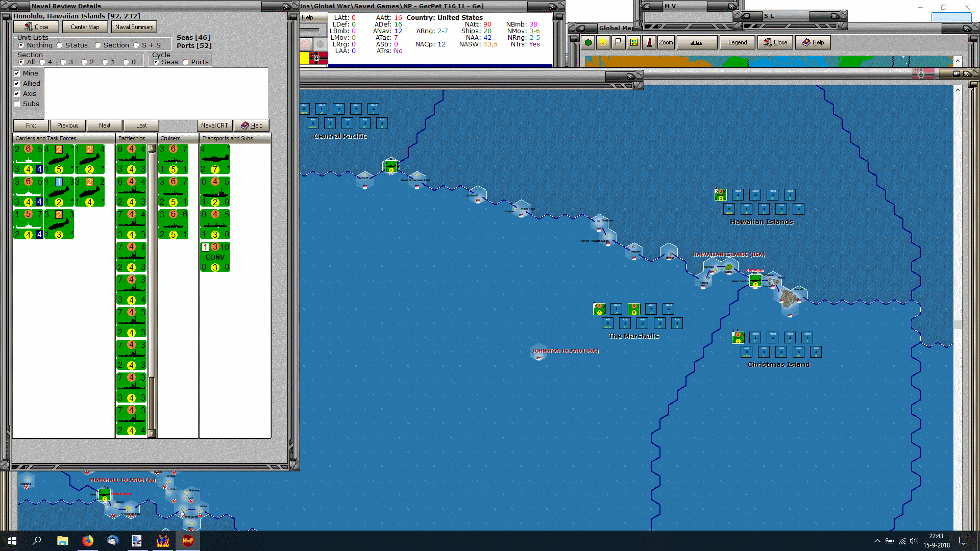
Task: Open the Naval CRT table
Action: (214, 126)
